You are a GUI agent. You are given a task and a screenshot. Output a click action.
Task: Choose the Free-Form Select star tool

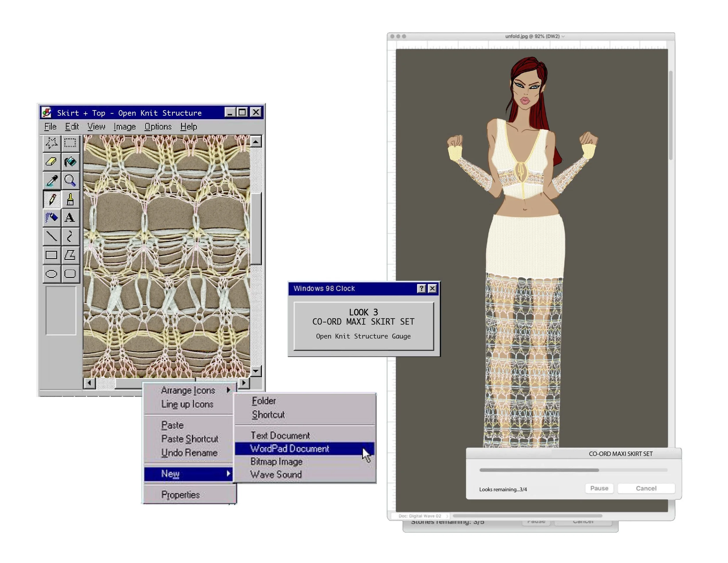click(x=51, y=143)
